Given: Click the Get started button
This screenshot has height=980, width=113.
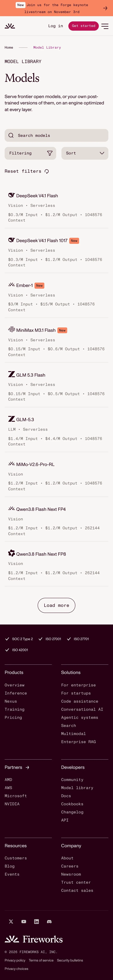Looking at the screenshot, I should pyautogui.click(x=83, y=26).
